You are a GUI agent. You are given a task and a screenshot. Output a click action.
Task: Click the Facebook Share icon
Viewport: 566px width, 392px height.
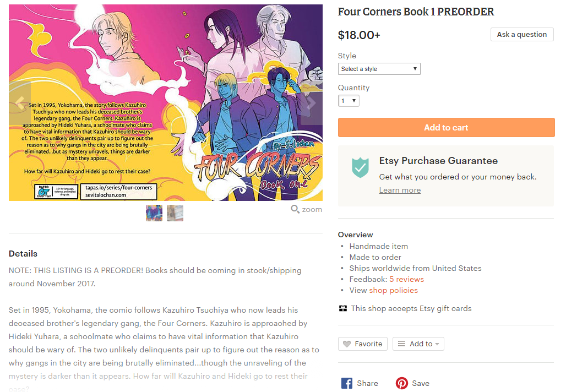[346, 383]
